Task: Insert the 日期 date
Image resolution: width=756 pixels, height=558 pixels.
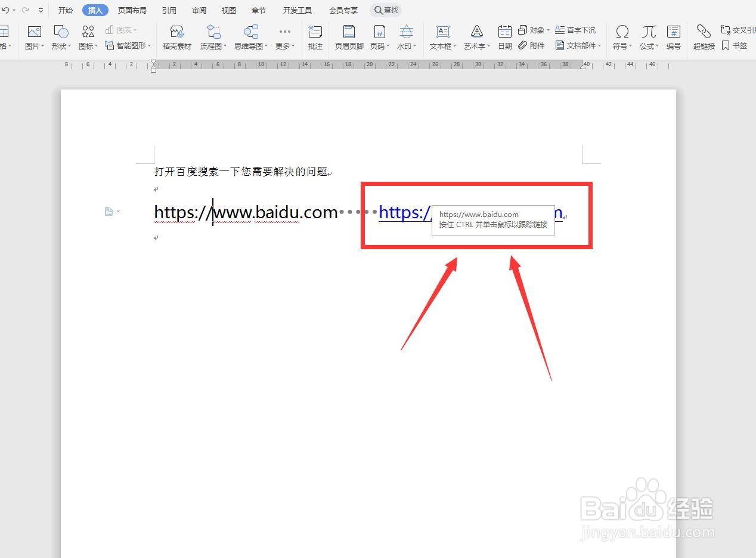Action: [505, 38]
